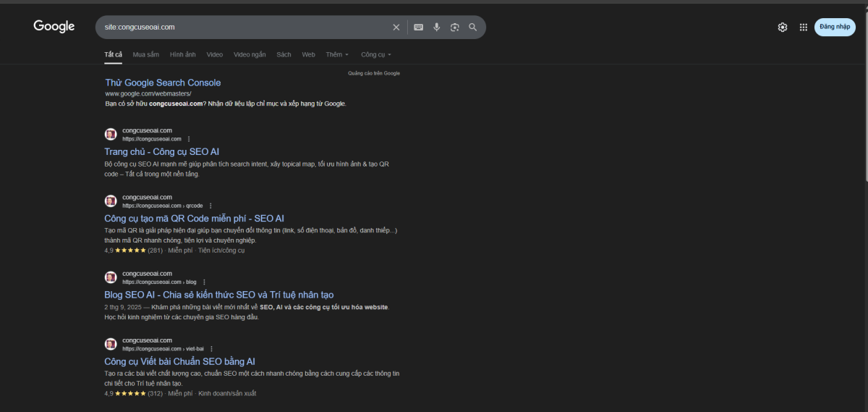Open quick settings gear icon
The width and height of the screenshot is (868, 412).
[x=783, y=28]
